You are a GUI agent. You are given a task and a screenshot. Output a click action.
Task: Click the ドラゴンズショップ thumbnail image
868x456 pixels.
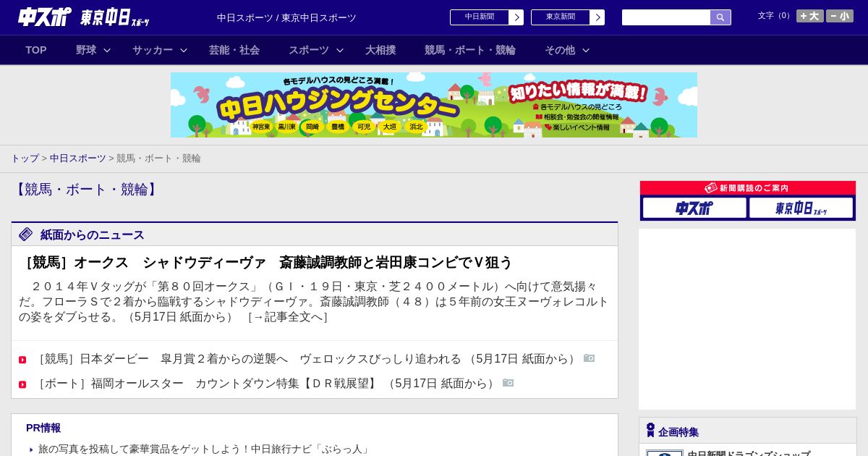pyautogui.click(x=665, y=453)
